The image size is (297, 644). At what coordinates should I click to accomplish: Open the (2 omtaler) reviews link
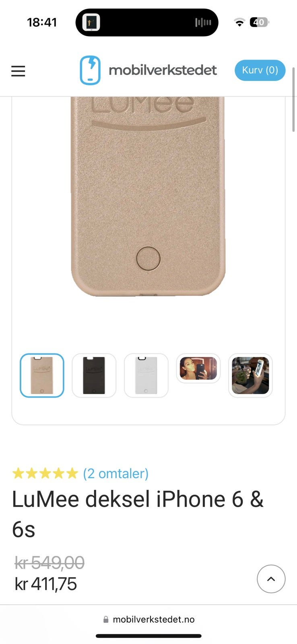pos(116,473)
